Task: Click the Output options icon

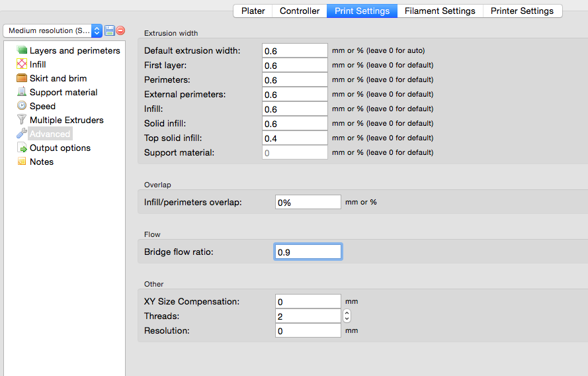Action: pos(22,148)
